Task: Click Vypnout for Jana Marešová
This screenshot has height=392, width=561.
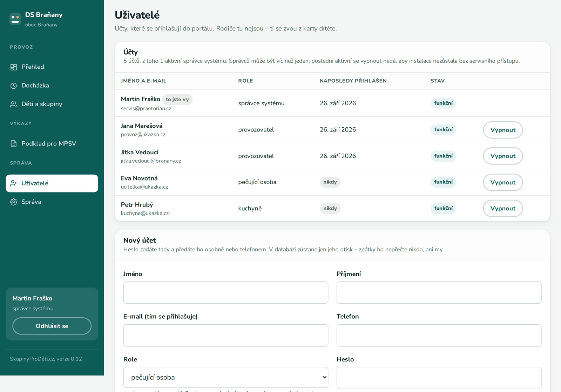Action: [x=503, y=130]
